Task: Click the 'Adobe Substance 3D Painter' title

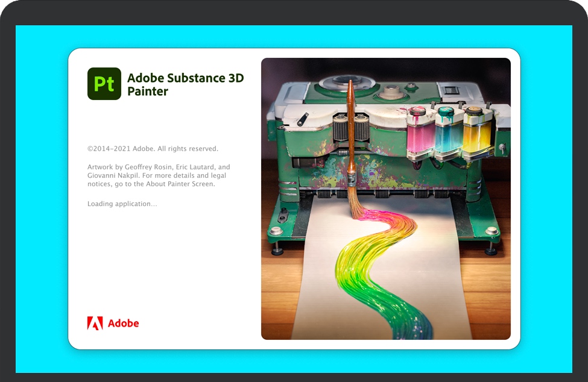Action: click(186, 84)
